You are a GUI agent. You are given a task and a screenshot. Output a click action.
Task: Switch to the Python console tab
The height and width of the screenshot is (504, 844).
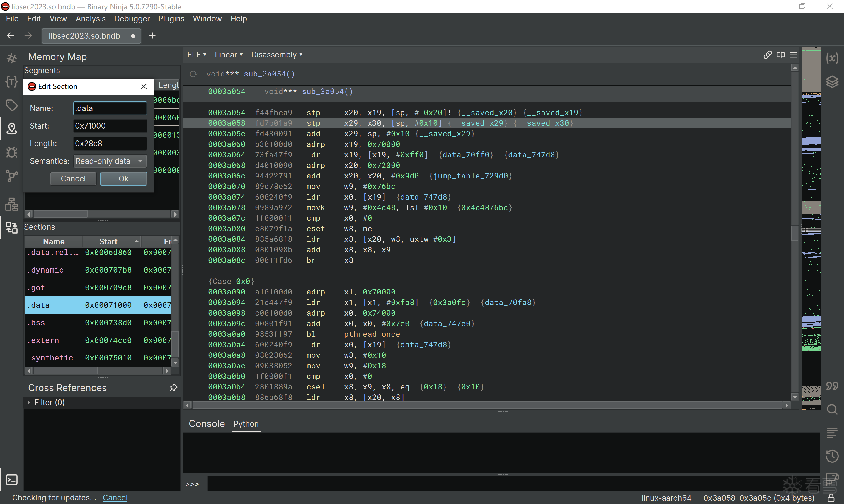(246, 424)
